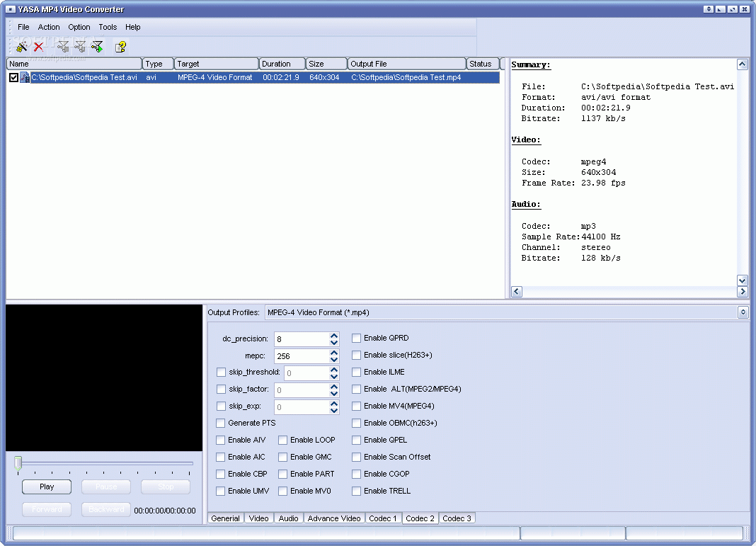The height and width of the screenshot is (546, 756).
Task: Open the Help menu
Action: [132, 27]
